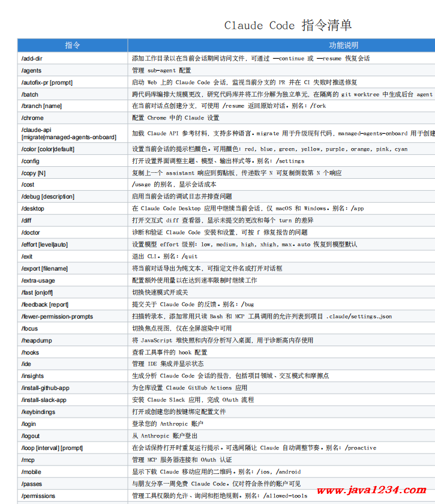Select the /mcp command text

[28, 460]
